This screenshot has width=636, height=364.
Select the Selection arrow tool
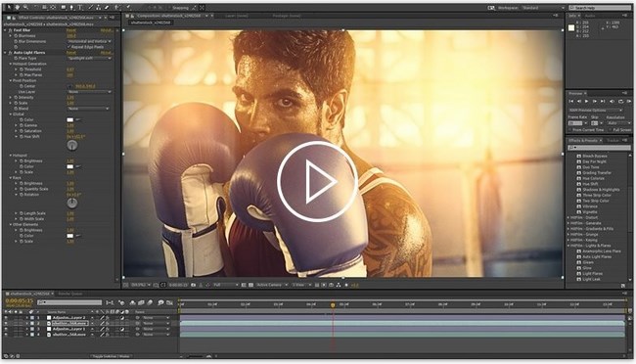pyautogui.click(x=9, y=7)
